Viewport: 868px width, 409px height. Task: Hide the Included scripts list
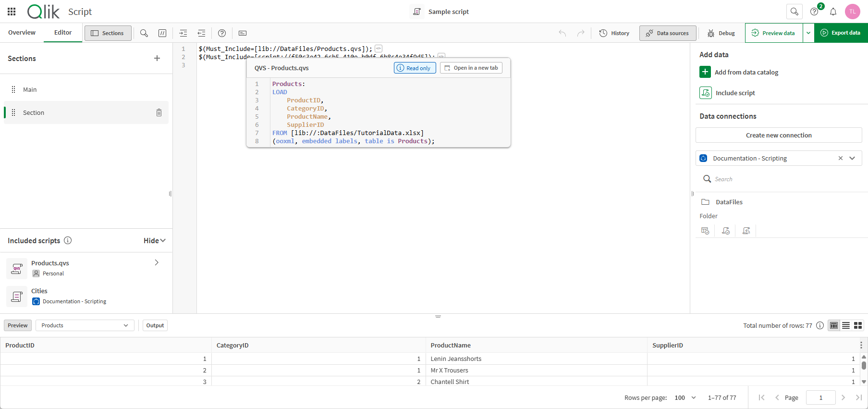tap(154, 240)
